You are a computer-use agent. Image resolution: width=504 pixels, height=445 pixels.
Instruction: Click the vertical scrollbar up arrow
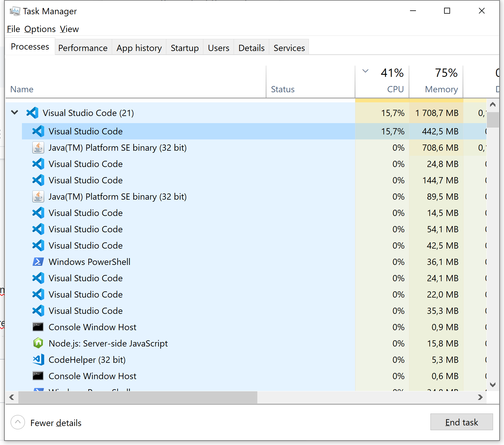tap(493, 104)
